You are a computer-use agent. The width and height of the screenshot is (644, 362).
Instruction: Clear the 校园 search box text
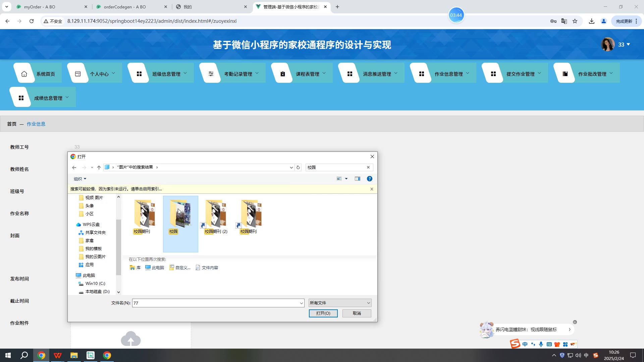pos(368,167)
